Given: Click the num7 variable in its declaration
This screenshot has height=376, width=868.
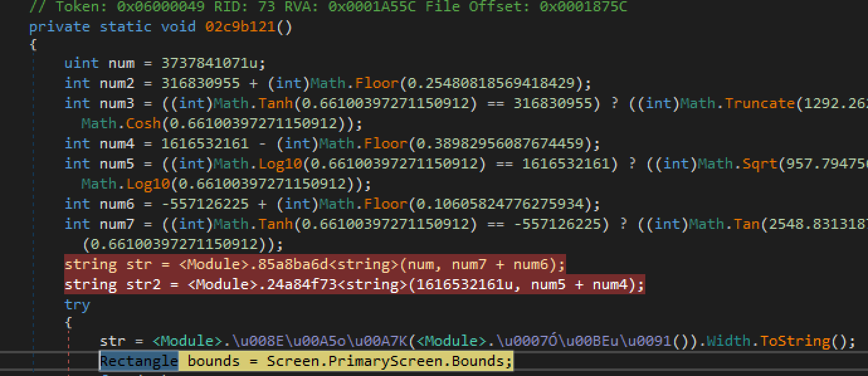Looking at the screenshot, I should click(x=117, y=224).
